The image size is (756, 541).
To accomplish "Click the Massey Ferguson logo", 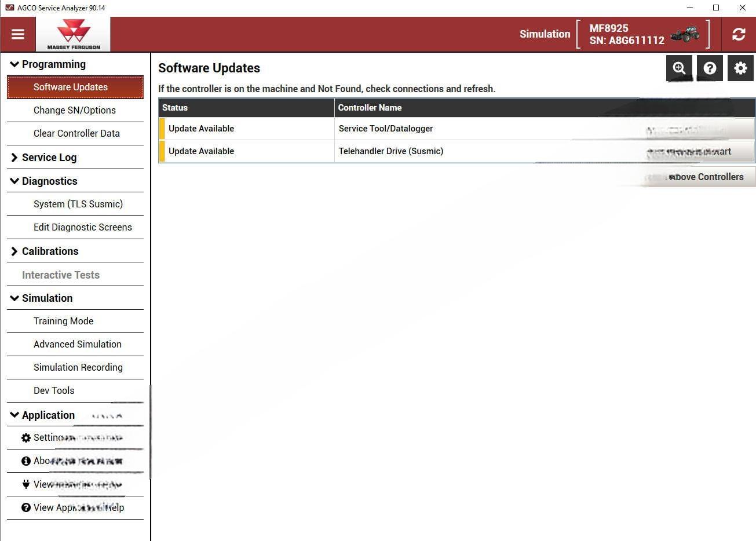I will (x=73, y=34).
